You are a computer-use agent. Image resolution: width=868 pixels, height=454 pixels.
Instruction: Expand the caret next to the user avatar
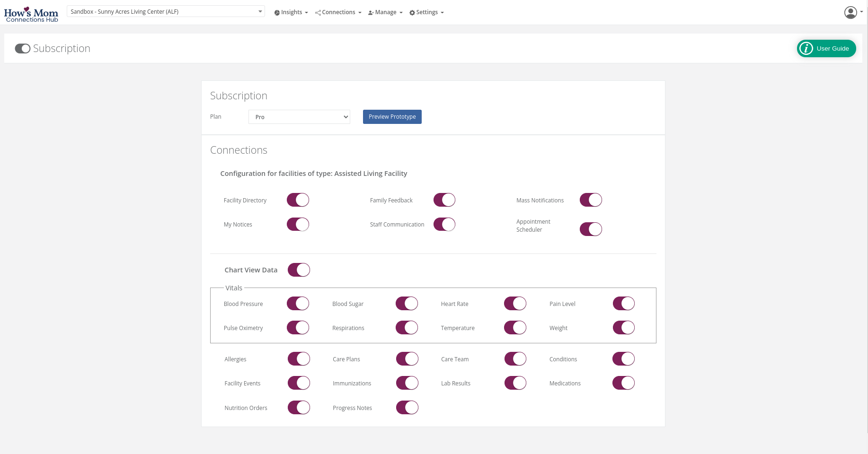coord(861,12)
